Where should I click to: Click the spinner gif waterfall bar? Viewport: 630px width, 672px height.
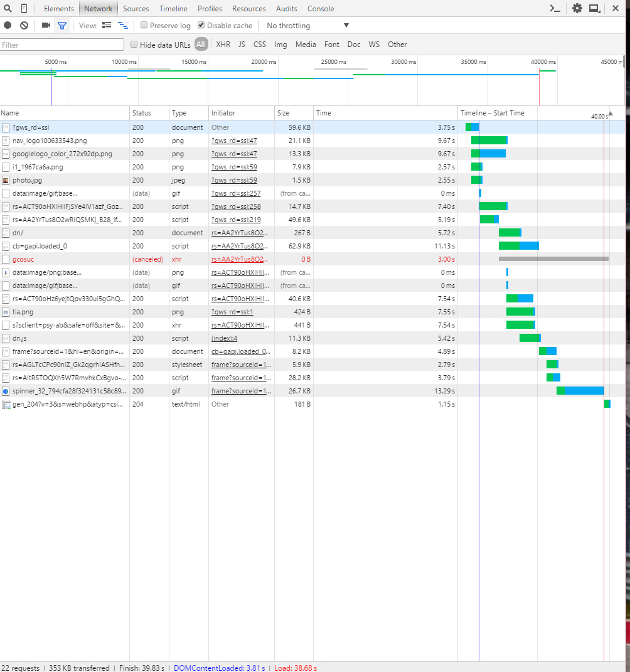580,390
